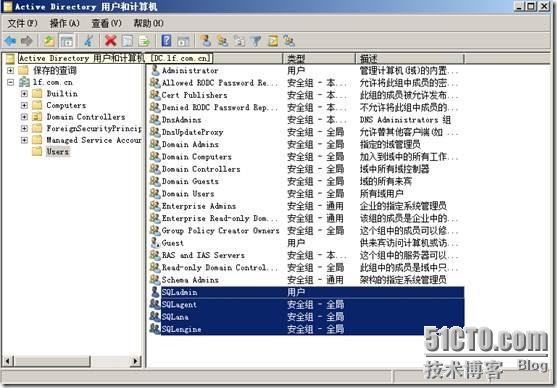Image resolution: width=557 pixels, height=388 pixels.
Task: Sort by the 描述 column header
Action: pyautogui.click(x=410, y=59)
